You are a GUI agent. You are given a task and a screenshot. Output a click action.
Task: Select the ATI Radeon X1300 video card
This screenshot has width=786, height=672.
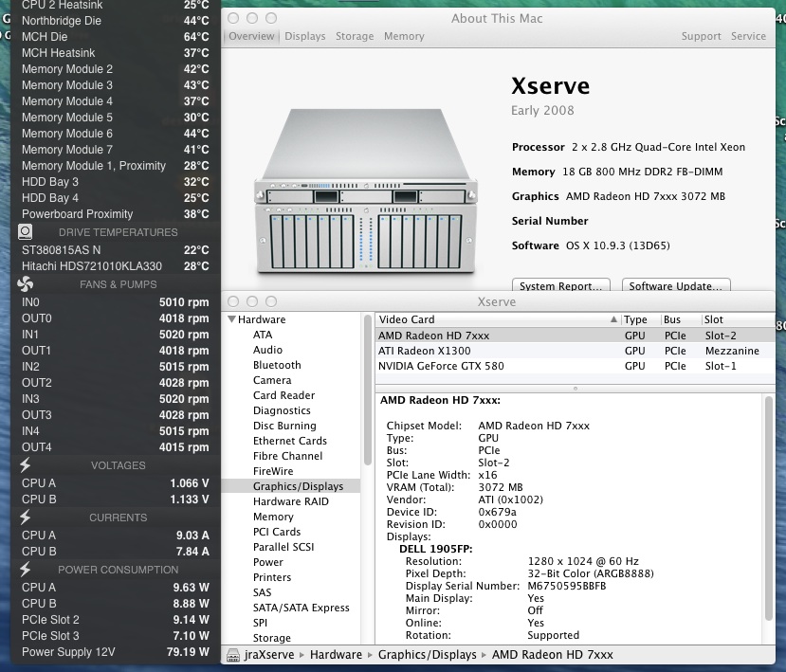pyautogui.click(x=426, y=351)
